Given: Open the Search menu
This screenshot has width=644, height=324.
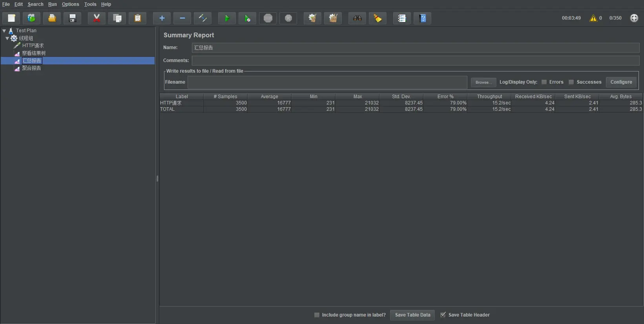Looking at the screenshot, I should pos(35,4).
